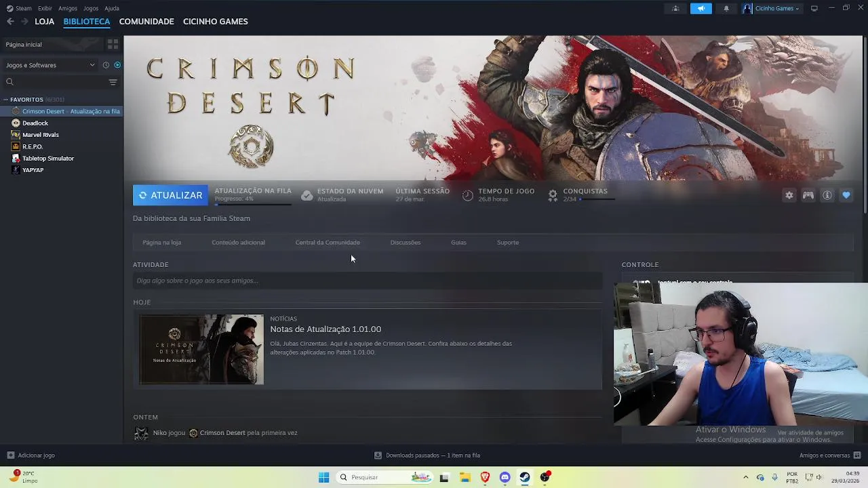
Task: Show hidden system tray icons
Action: click(746, 477)
